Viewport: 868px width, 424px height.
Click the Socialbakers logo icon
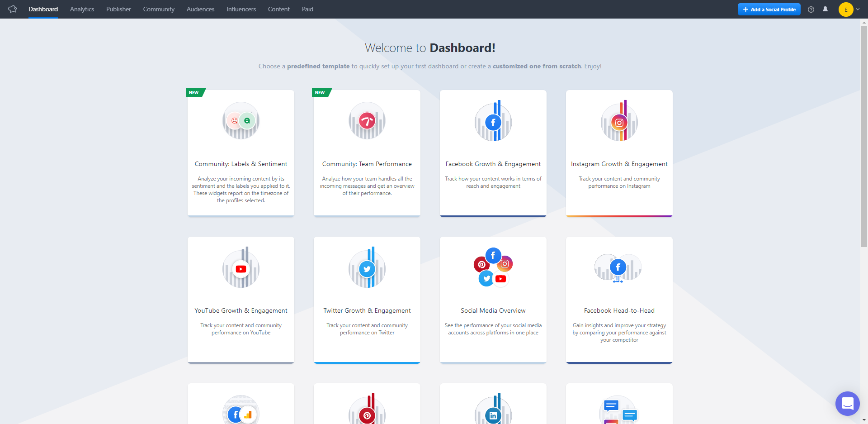[12, 9]
